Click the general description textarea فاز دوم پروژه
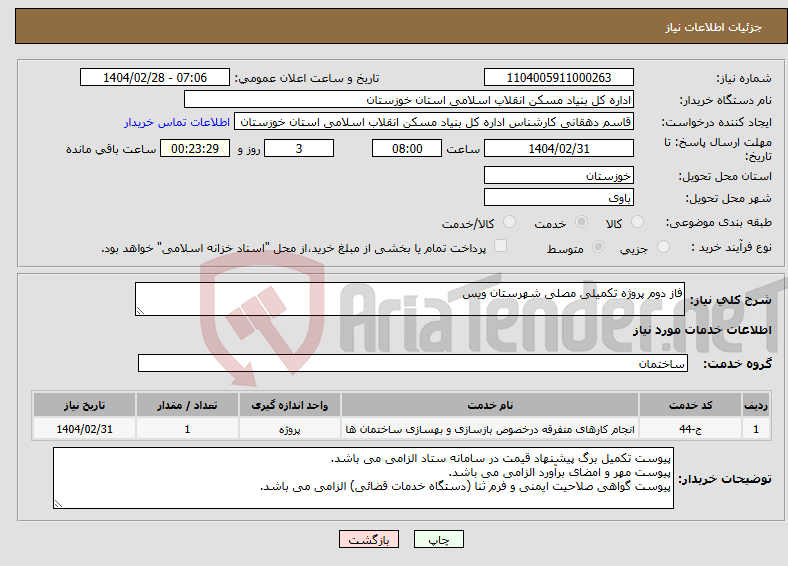This screenshot has height=566, width=788. point(410,299)
